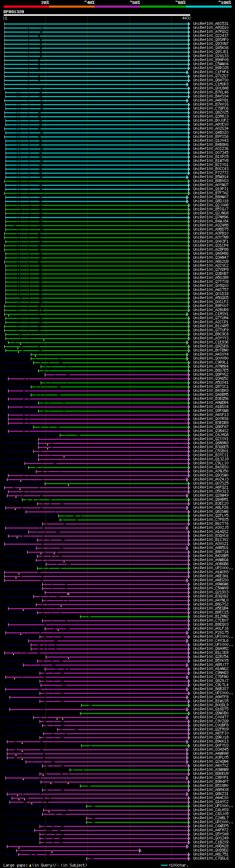Select hit label UniRef100_B8BVG3
Viewport: 235px width, 868px height.
(x=211, y=181)
